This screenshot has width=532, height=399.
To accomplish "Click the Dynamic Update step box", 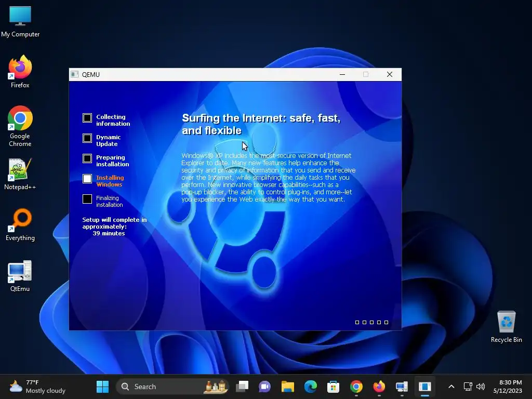I will click(x=87, y=138).
